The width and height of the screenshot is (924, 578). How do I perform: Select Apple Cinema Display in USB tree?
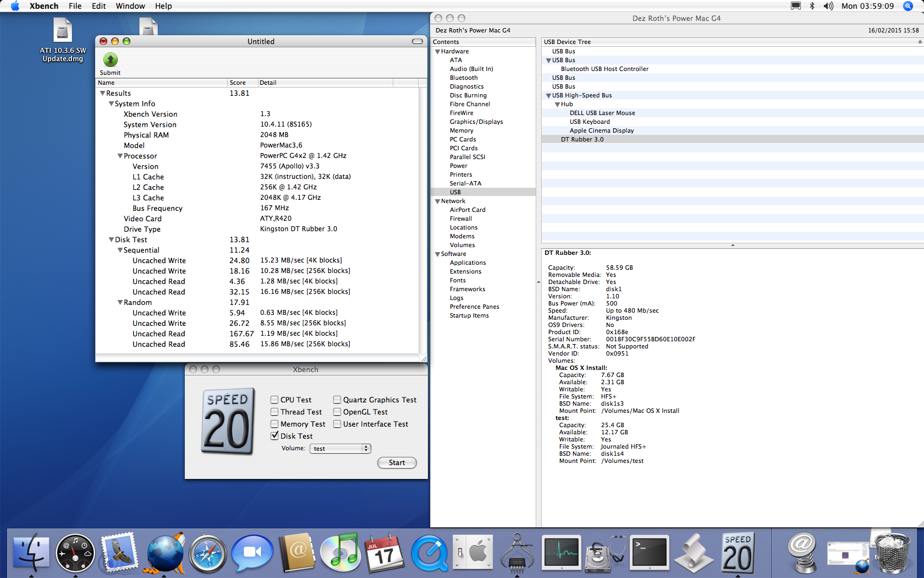click(602, 130)
